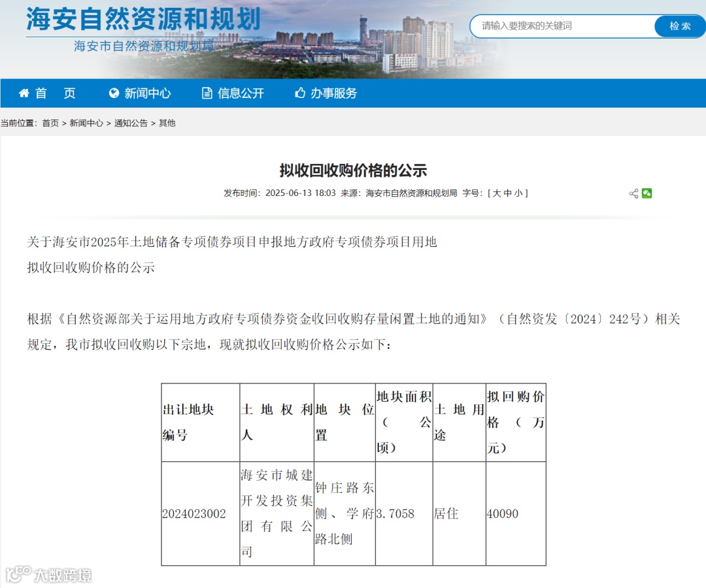The height and width of the screenshot is (588, 706).
Task: Open the 信息公开 menu
Action: tap(239, 93)
